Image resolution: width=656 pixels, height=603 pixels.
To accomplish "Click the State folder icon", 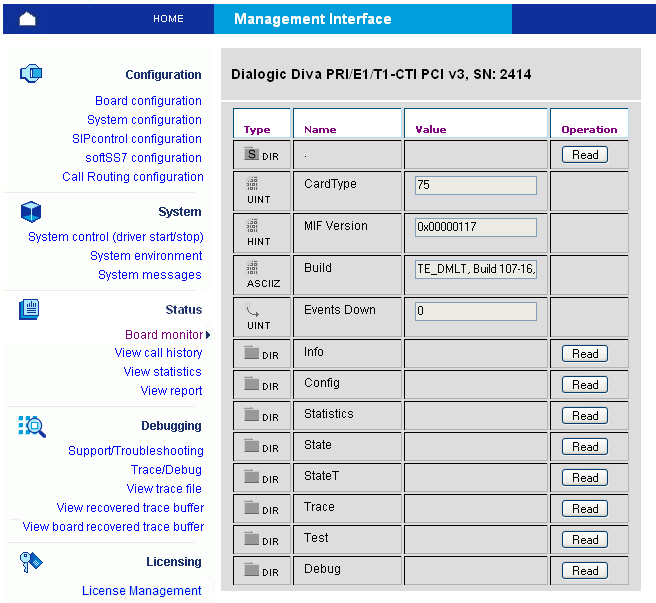I will pos(251,446).
